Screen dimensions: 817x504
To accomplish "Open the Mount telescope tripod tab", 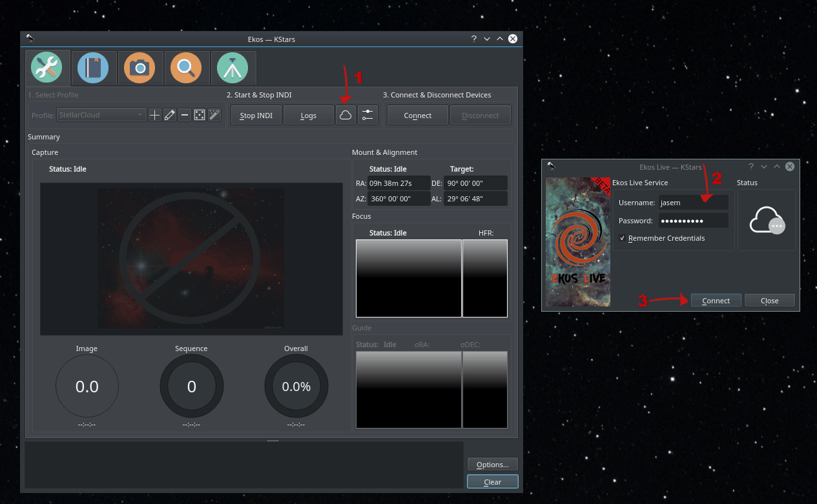I will click(x=233, y=68).
